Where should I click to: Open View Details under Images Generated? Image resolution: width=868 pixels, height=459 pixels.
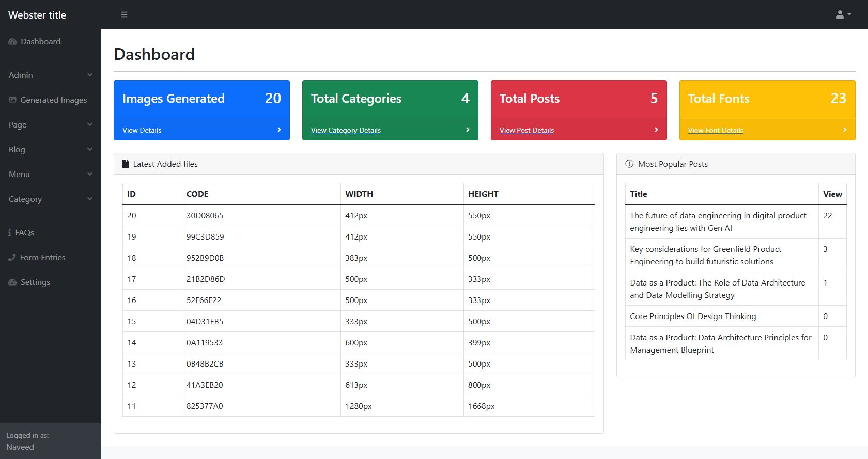(x=142, y=130)
